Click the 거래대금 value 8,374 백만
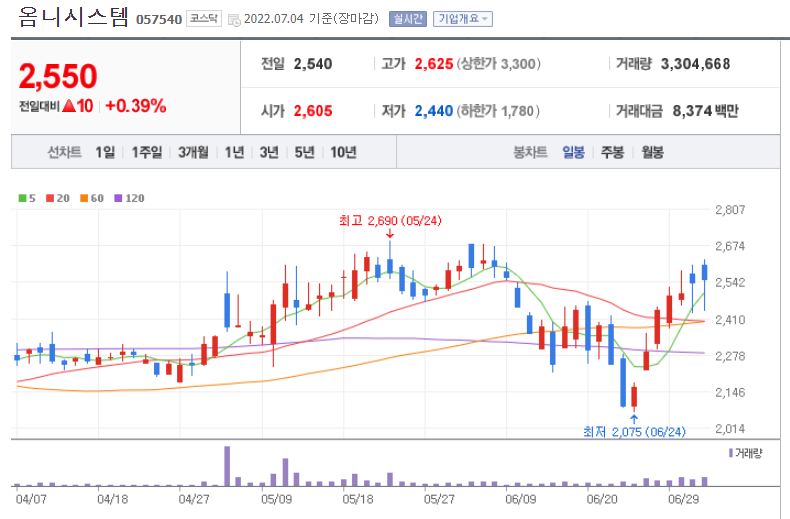Viewport: 790px width, 519px height. pos(705,111)
